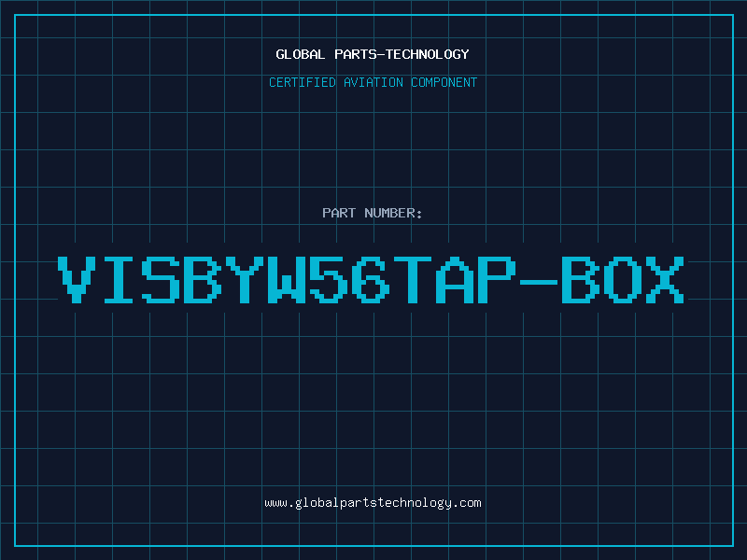Select the CERTIFIED AVIATION COMPONENT subtitle
Image resolution: width=747 pixels, height=560 pixels.
(373, 82)
